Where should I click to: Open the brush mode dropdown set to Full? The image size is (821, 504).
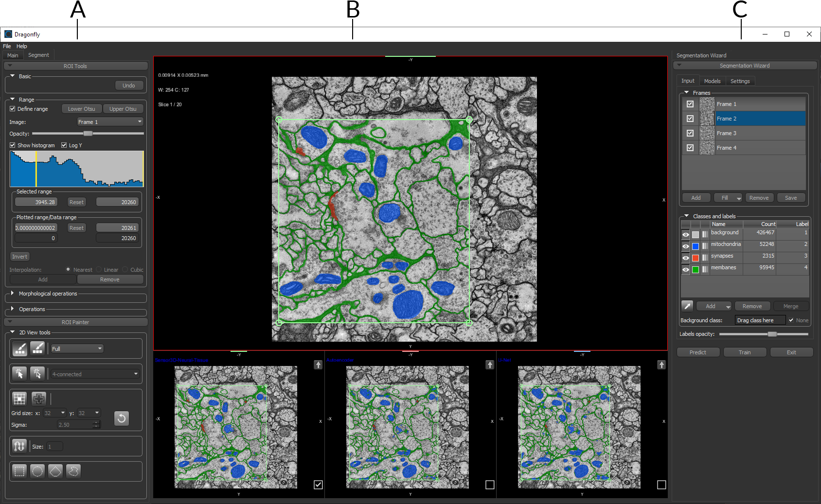[x=77, y=348]
